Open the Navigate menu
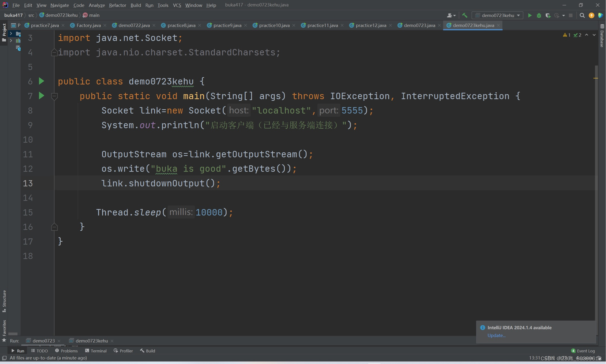Image resolution: width=606 pixels, height=364 pixels. 59,5
